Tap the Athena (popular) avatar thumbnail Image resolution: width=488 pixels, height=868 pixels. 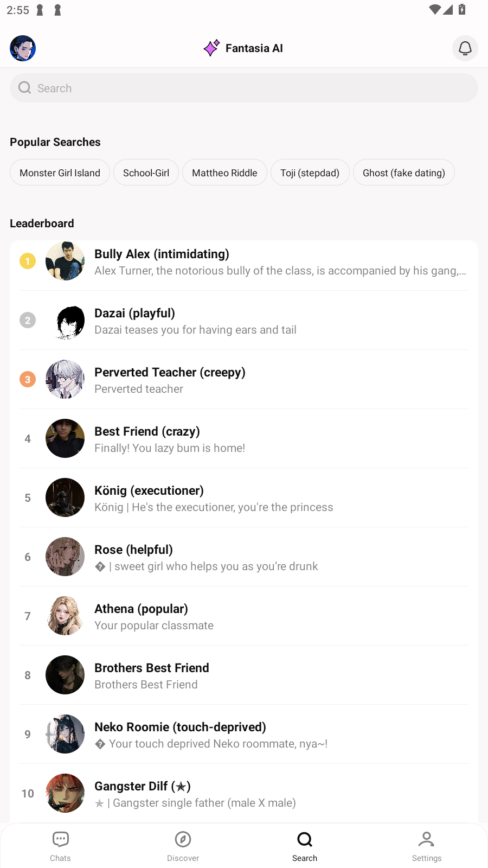tap(65, 616)
